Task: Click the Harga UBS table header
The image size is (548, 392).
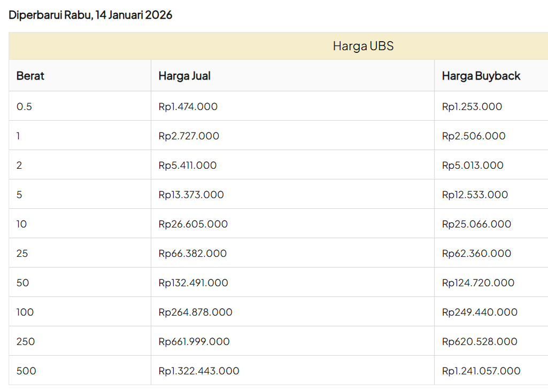Action: [363, 46]
